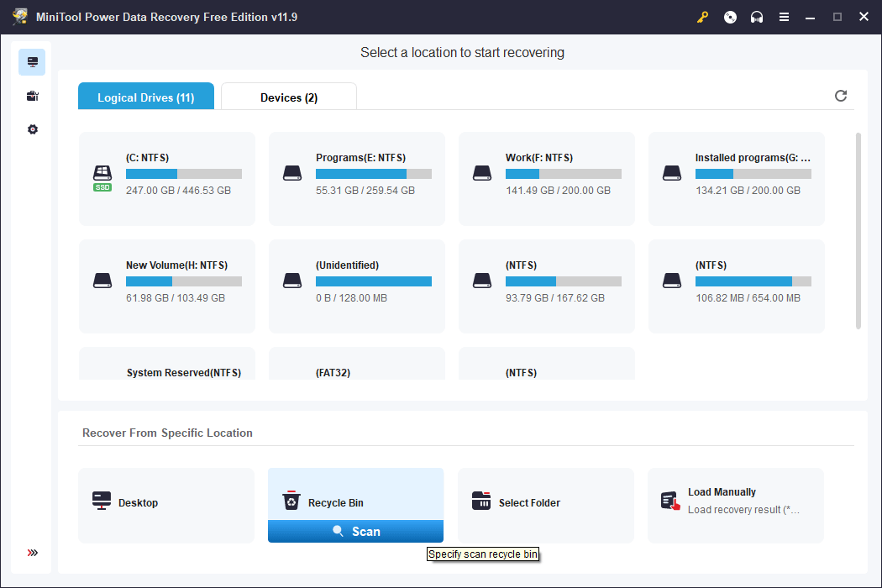Click the Load Manually icon
This screenshot has width=882, height=588.
coord(670,501)
